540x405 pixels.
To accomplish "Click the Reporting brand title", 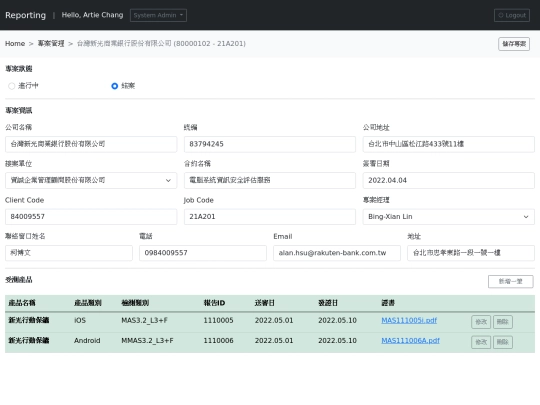I will click(x=25, y=15).
